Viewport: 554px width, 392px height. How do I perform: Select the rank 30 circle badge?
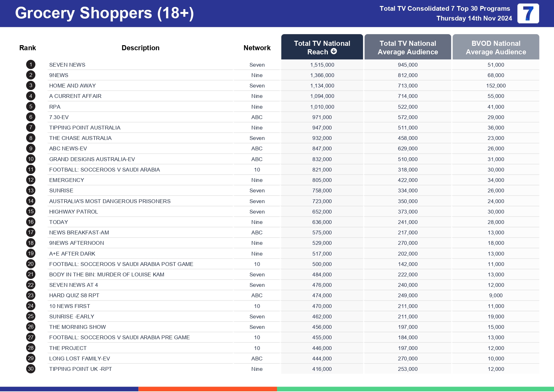31,369
